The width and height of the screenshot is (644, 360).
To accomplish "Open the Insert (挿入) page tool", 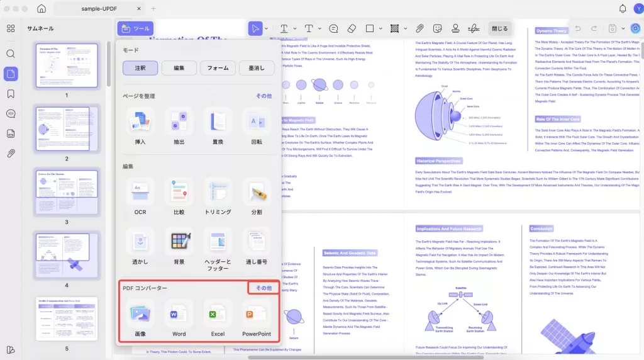I will coord(140,126).
